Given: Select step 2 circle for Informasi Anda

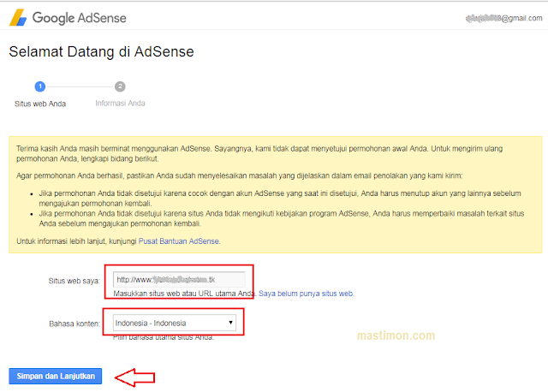Looking at the screenshot, I should click(120, 86).
